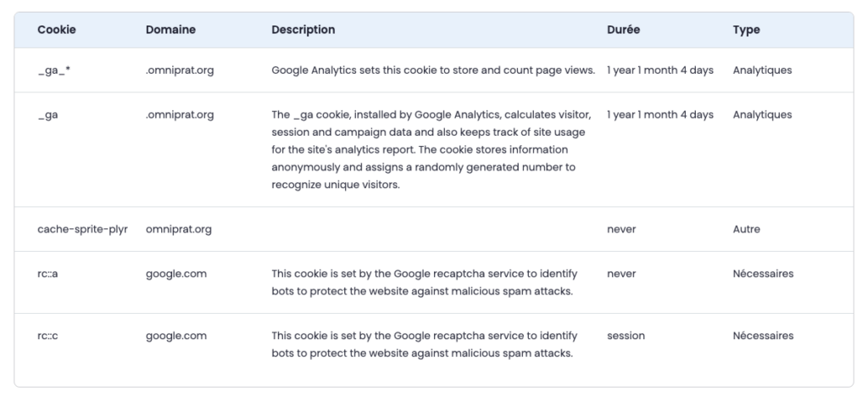Select the Type column header
The height and width of the screenshot is (402, 868).
tap(746, 30)
